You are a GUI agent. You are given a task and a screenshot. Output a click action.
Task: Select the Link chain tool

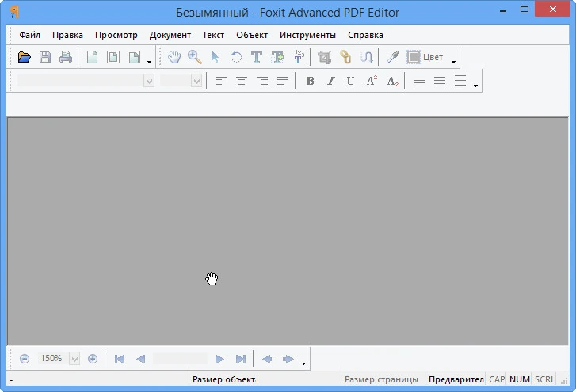click(345, 57)
